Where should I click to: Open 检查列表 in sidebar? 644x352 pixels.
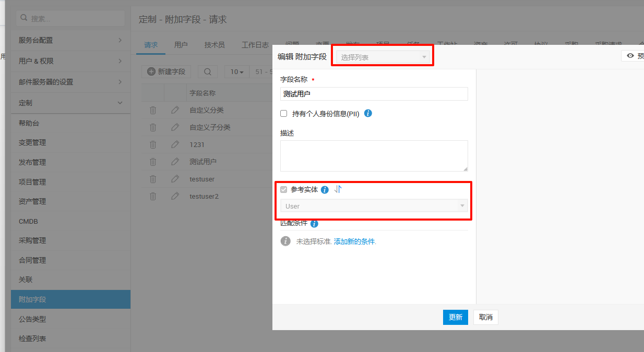(x=70, y=338)
